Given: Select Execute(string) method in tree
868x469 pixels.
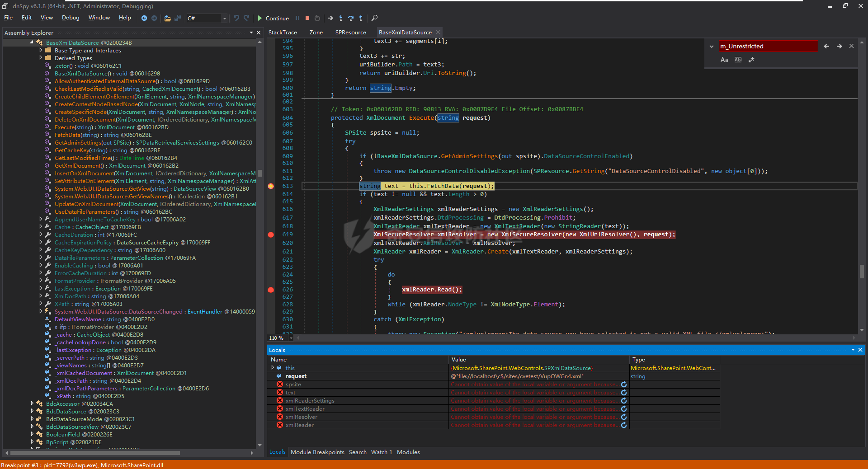Looking at the screenshot, I should click(x=112, y=127).
